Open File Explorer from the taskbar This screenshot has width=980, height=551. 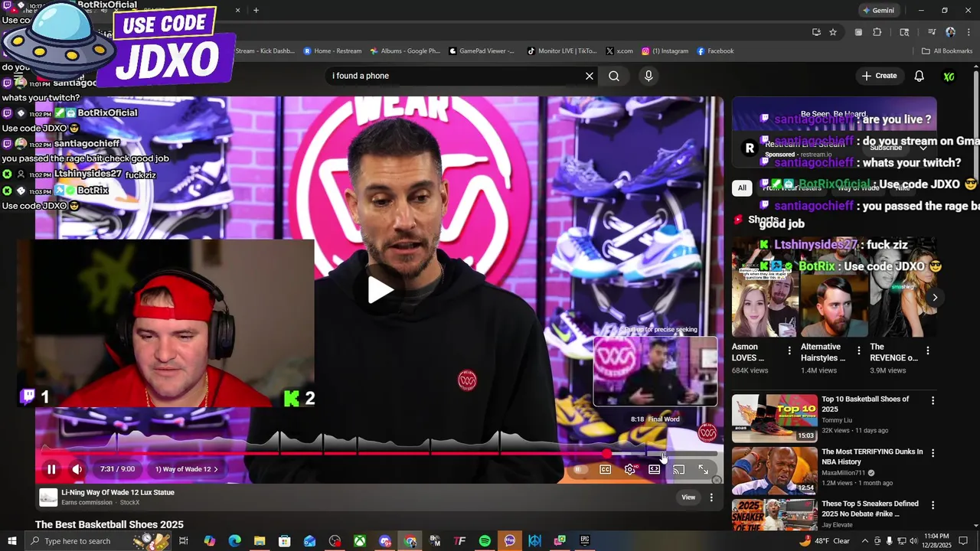click(x=260, y=541)
